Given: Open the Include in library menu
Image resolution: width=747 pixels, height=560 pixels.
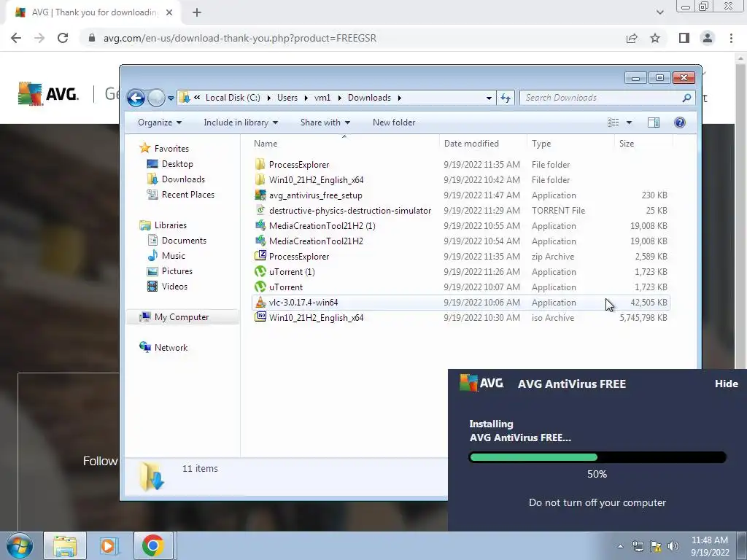Looking at the screenshot, I should (x=241, y=122).
